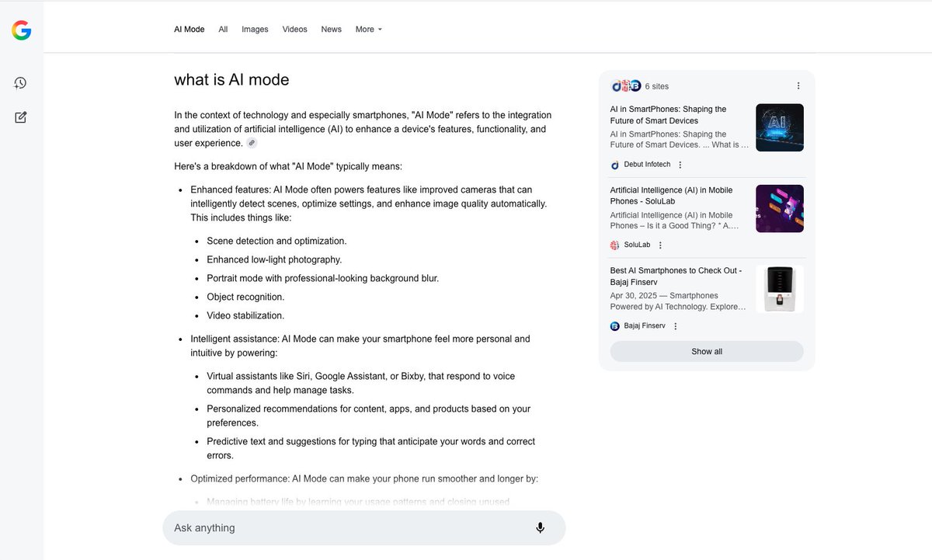This screenshot has height=560, width=932.
Task: Switch to the Images tab
Action: click(255, 30)
